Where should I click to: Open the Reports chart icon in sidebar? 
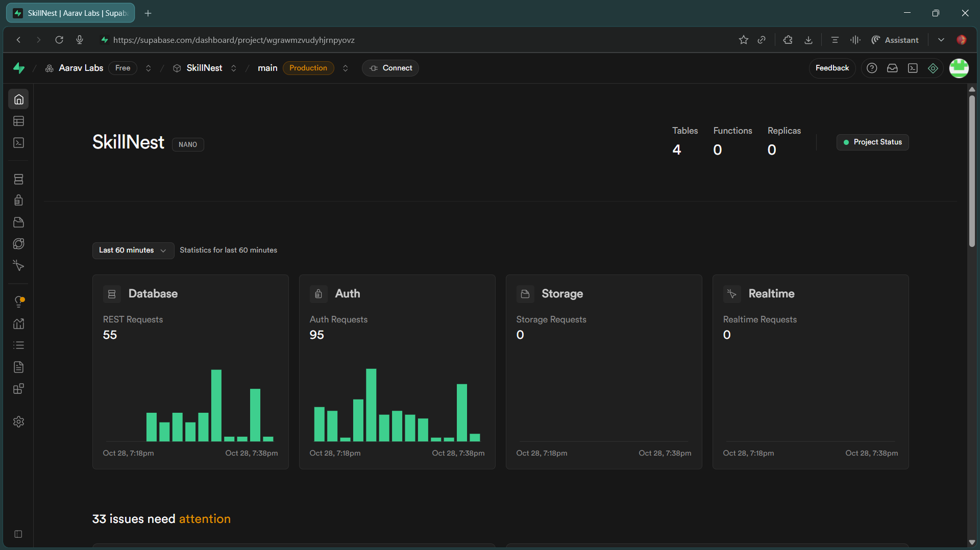point(19,324)
